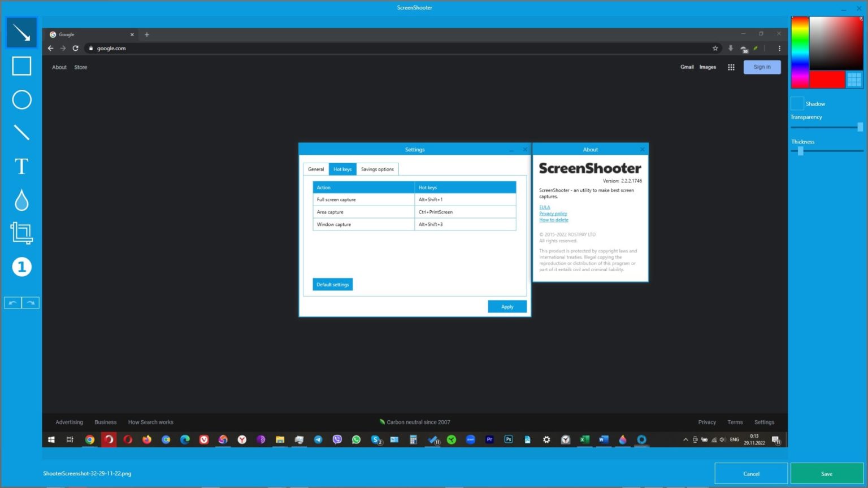
Task: Enable the Shadow checkbox
Action: pyautogui.click(x=797, y=103)
